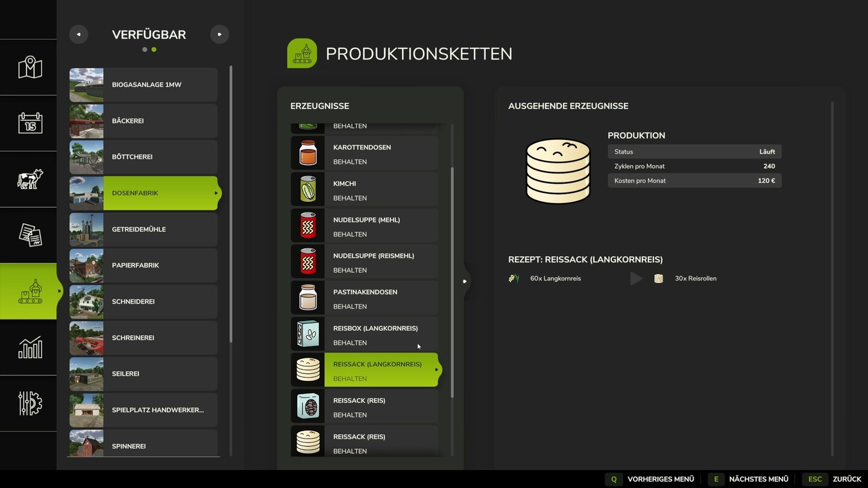Click the Ausgehende Erzeugnisse panel scrollbar
This screenshot has width=868, height=488.
pyautogui.click(x=832, y=278)
